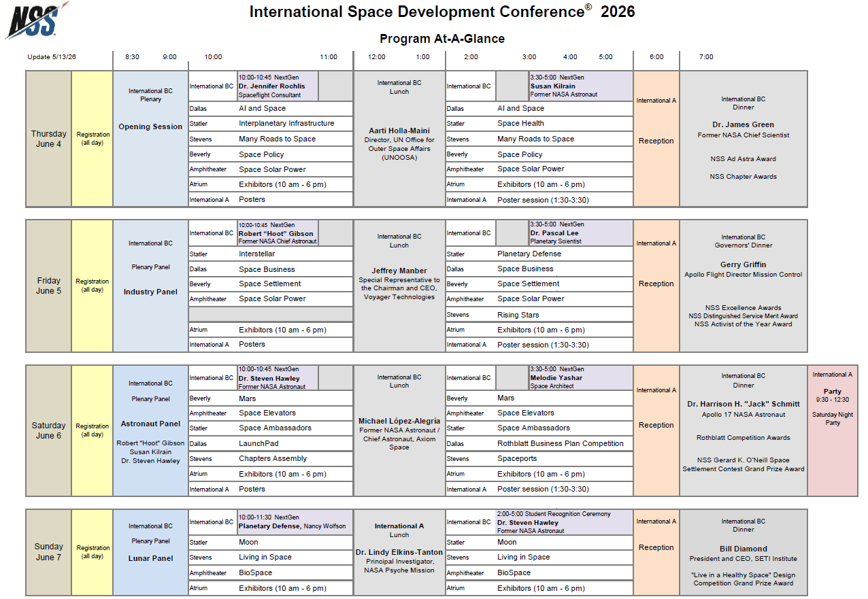Click the NSS logo
Image resolution: width=868 pixels, height=599 pixels.
[x=37, y=20]
